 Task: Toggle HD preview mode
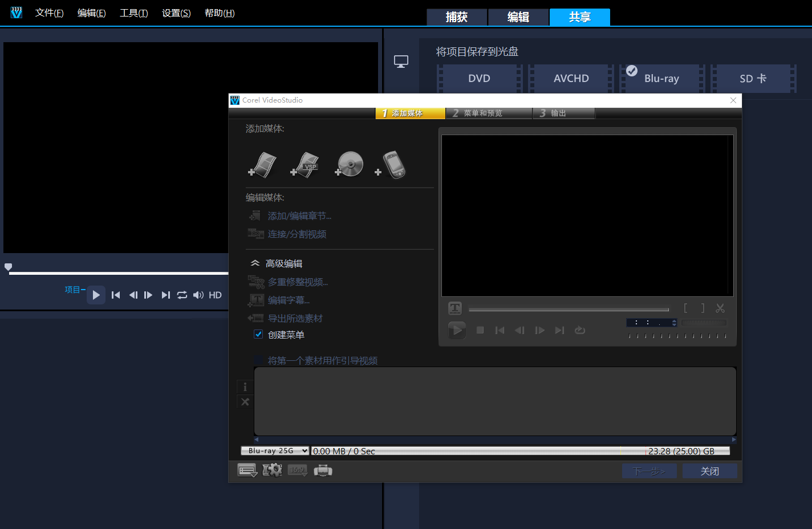pos(215,295)
